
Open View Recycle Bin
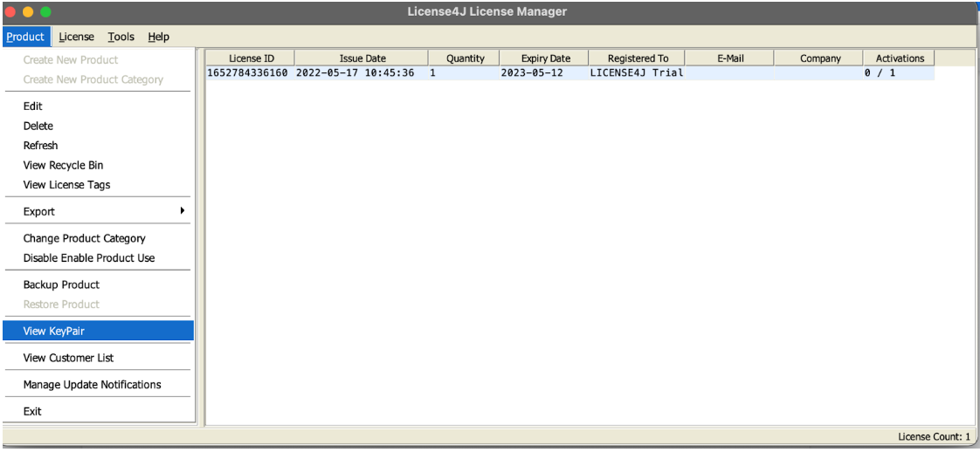(x=63, y=165)
